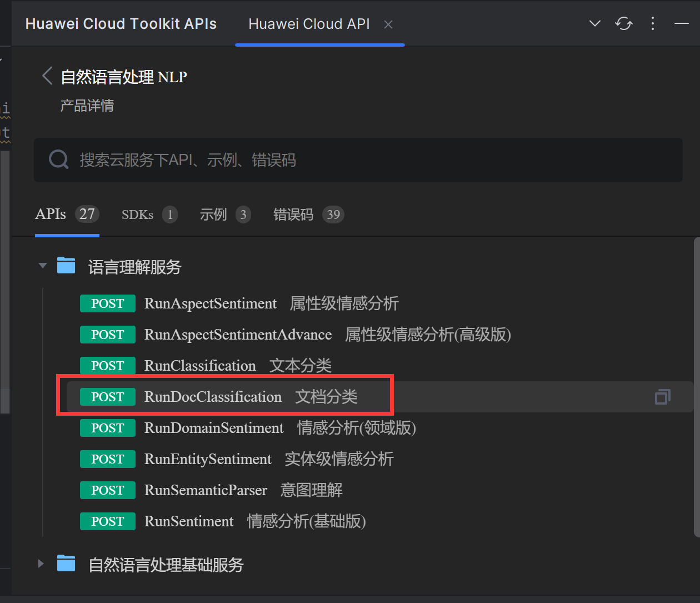Select the 语言理解服务 folder label
The image size is (700, 603).
(x=134, y=267)
